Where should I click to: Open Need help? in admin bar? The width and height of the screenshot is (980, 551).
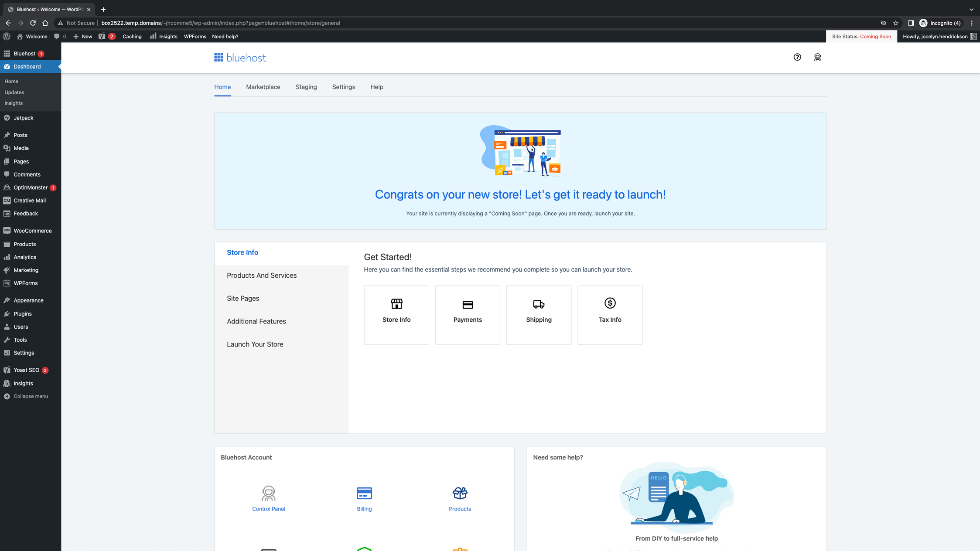pos(225,36)
